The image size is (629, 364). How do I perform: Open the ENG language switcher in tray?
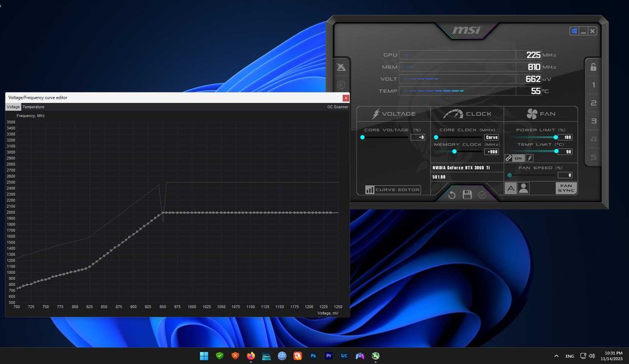[x=570, y=356]
